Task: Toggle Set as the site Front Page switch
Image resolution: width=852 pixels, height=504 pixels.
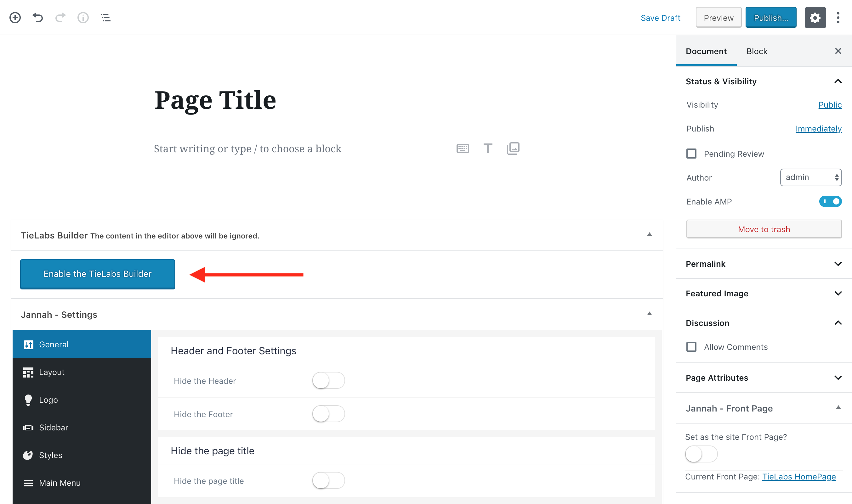Action: 701,454
